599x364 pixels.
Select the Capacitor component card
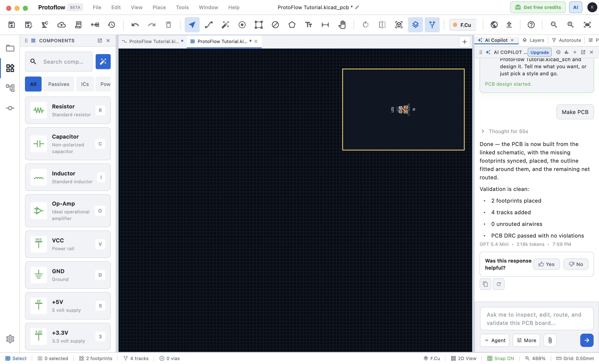(68, 144)
